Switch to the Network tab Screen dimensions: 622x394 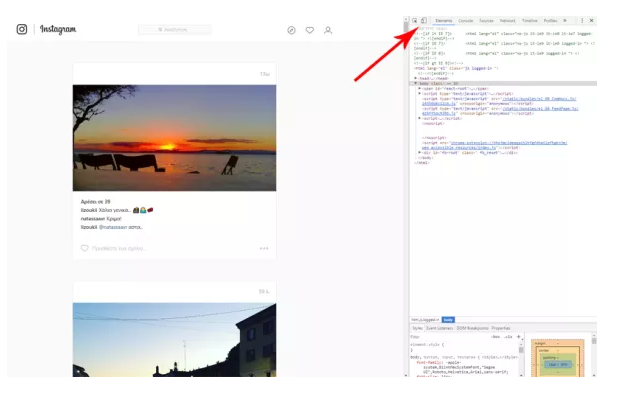507,21
